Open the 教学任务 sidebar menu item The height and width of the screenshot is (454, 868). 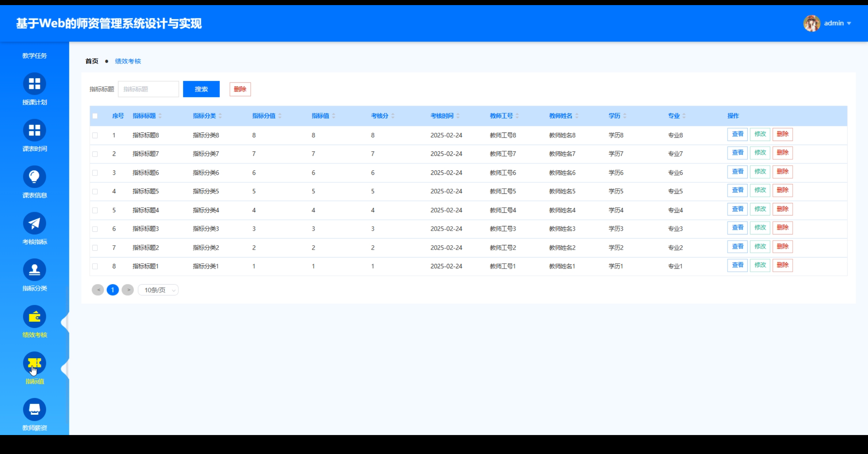(x=34, y=56)
